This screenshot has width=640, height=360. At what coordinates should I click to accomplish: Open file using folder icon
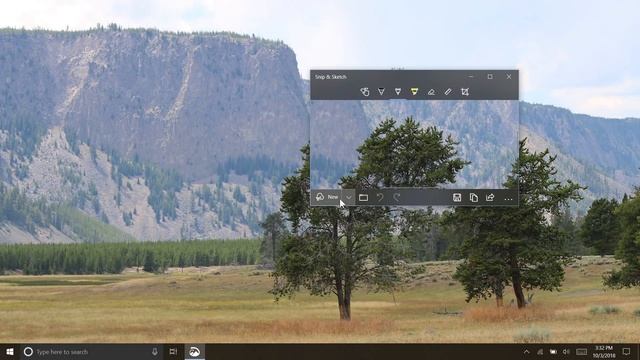[363, 198]
